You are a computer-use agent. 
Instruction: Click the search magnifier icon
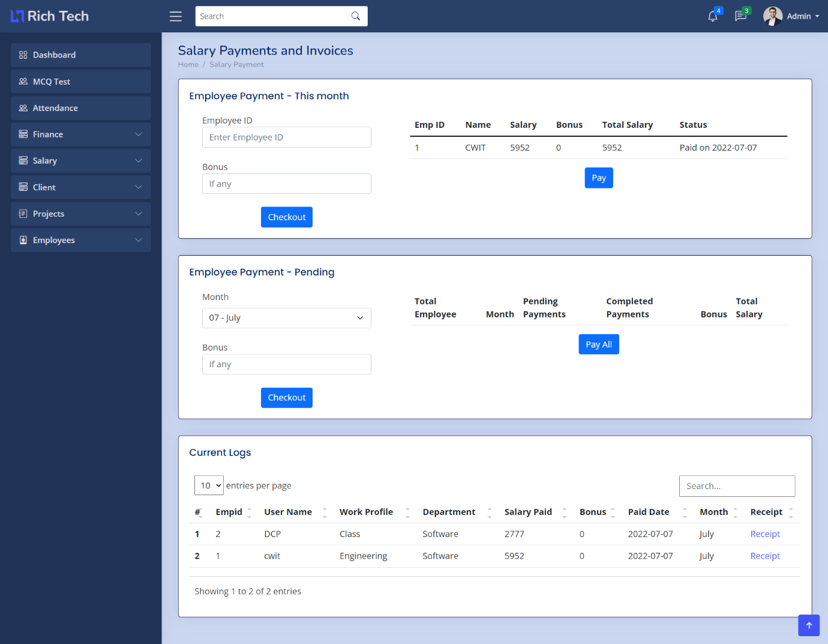356,16
